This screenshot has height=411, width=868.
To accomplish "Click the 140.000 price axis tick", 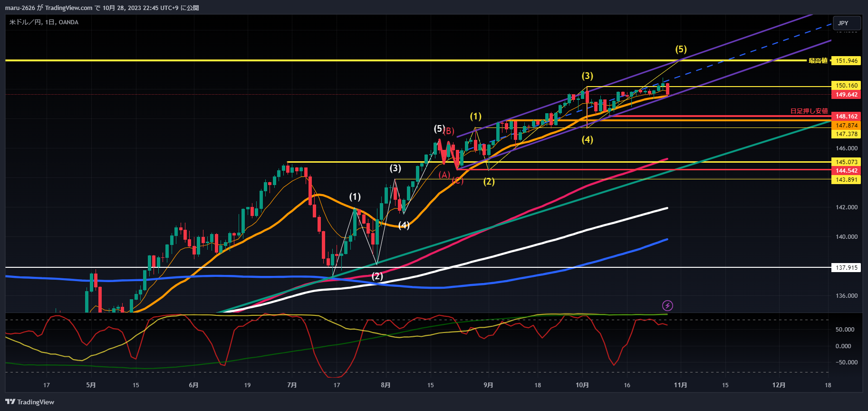I will (x=847, y=237).
